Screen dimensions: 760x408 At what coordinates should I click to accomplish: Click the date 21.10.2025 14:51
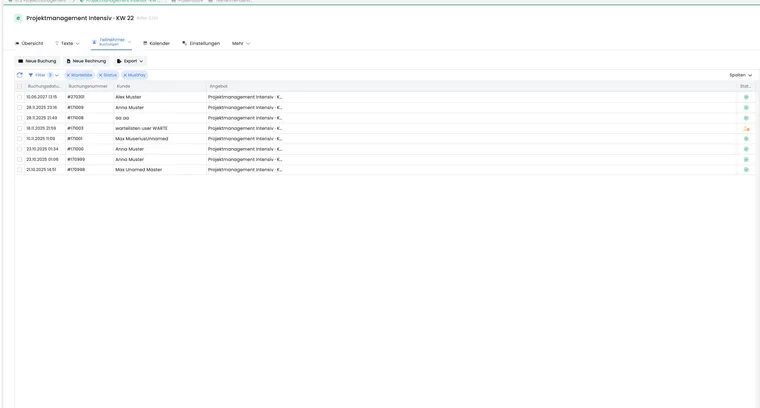[41, 170]
